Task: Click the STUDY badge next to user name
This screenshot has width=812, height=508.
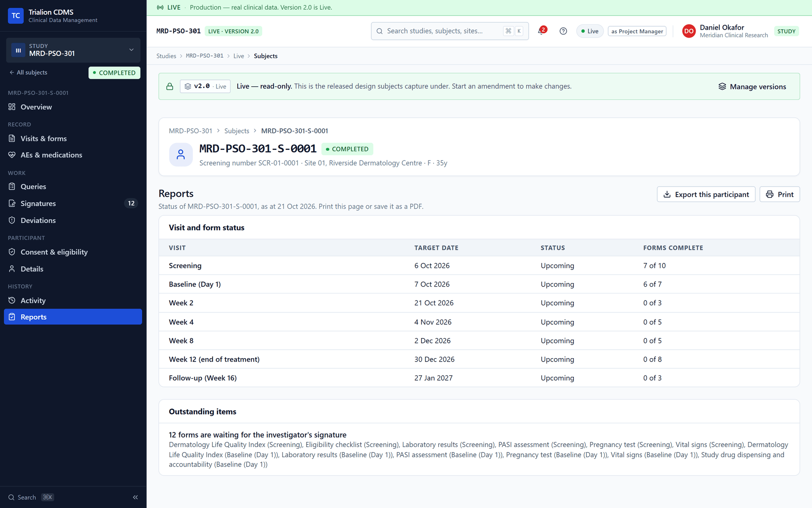Action: [786, 31]
